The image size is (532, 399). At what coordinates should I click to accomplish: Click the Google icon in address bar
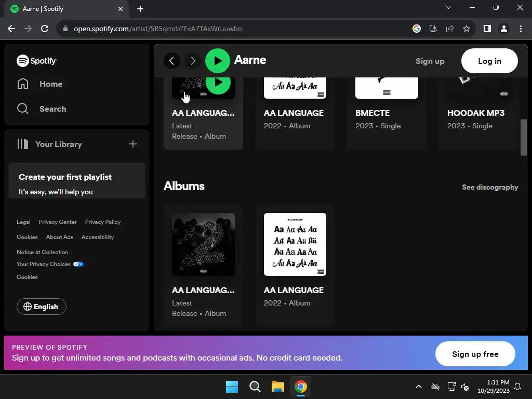point(417,29)
